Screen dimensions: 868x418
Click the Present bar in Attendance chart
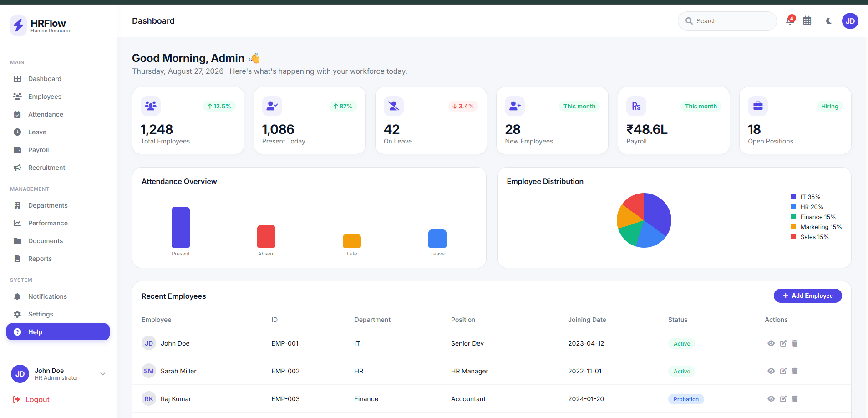(181, 227)
